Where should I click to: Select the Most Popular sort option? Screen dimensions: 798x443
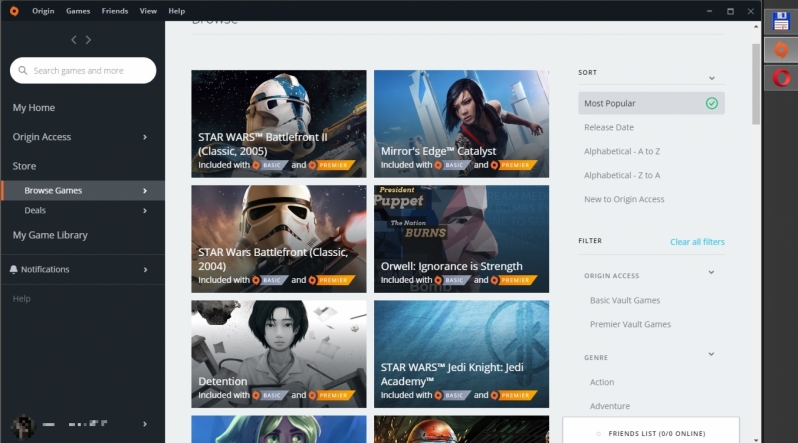651,103
